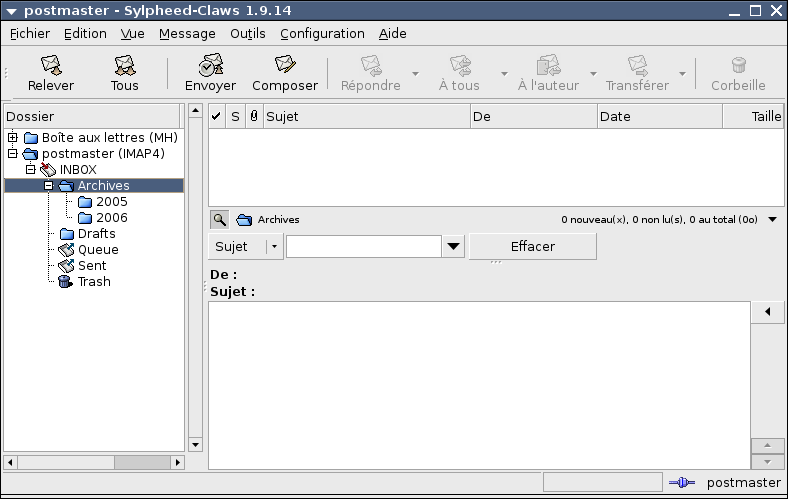
Task: Open the window menu triangle in title bar
Action: (x=11, y=11)
